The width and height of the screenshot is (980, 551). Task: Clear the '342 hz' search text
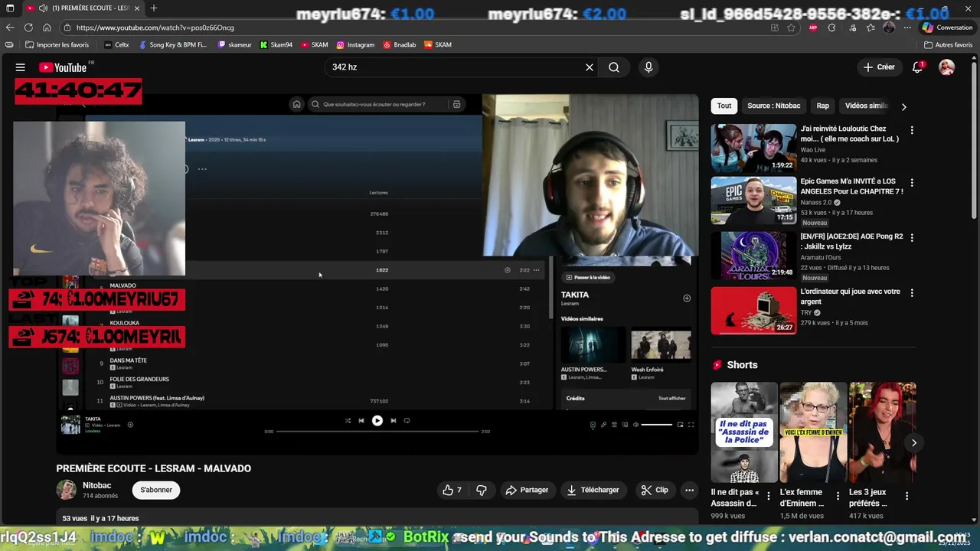coord(590,67)
